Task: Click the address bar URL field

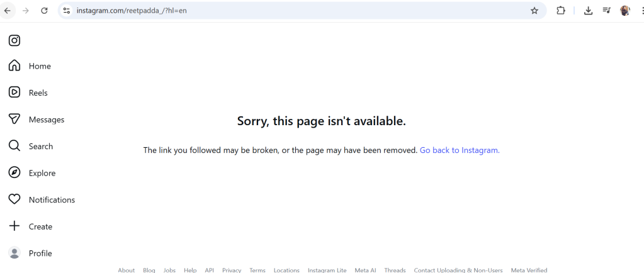Action: [x=302, y=11]
